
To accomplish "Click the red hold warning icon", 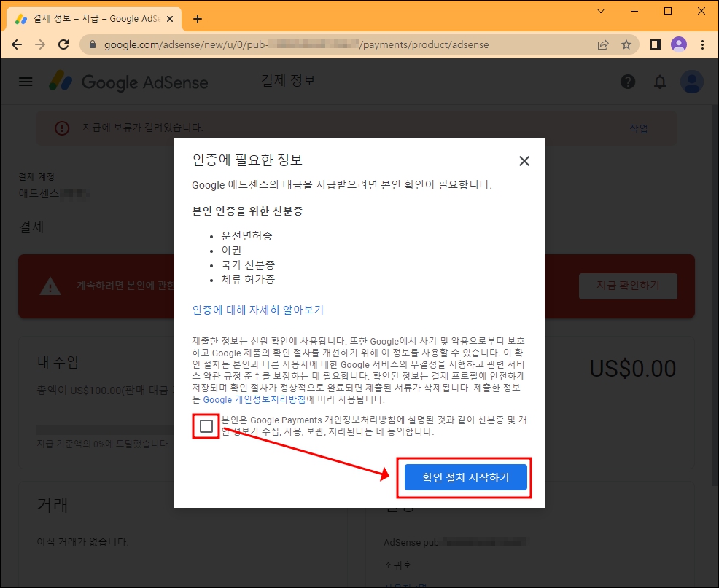I will 62,128.
